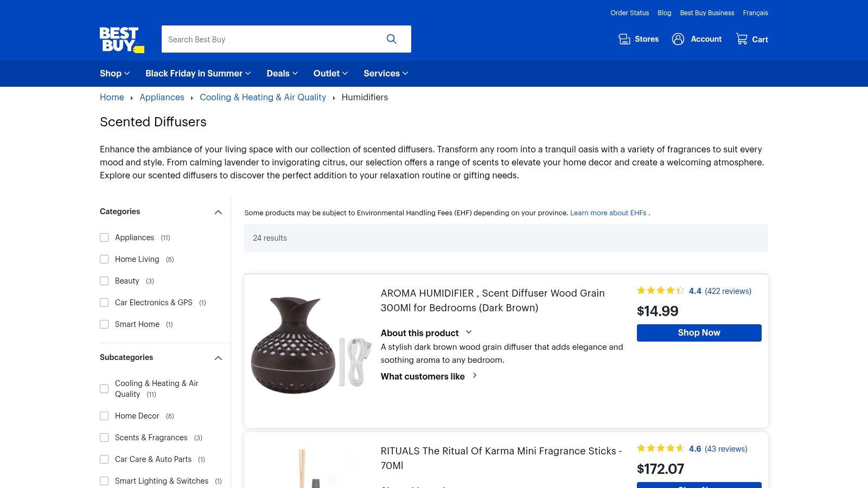868x488 pixels.
Task: Open the Best Buy Business link
Action: point(707,13)
